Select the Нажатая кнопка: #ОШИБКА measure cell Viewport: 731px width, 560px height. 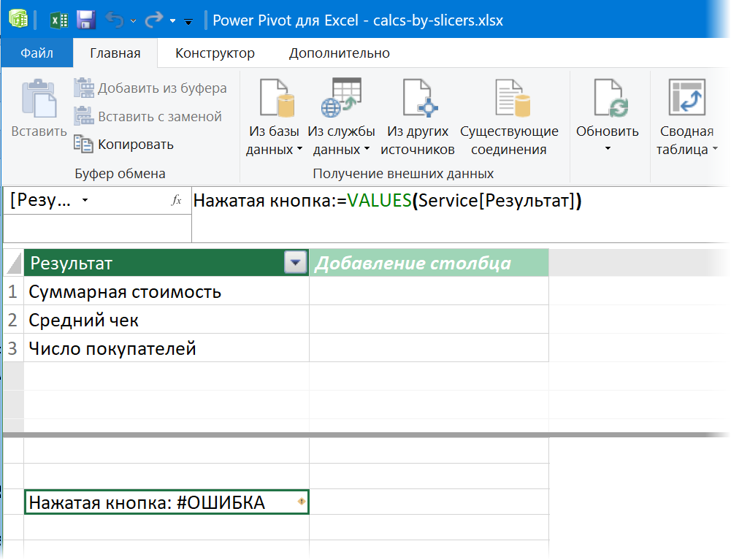(167, 502)
